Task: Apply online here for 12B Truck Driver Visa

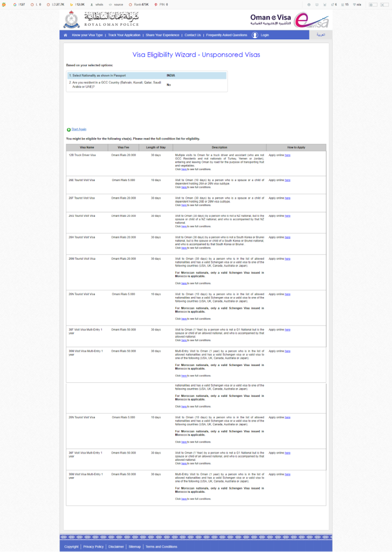Action: click(287, 155)
